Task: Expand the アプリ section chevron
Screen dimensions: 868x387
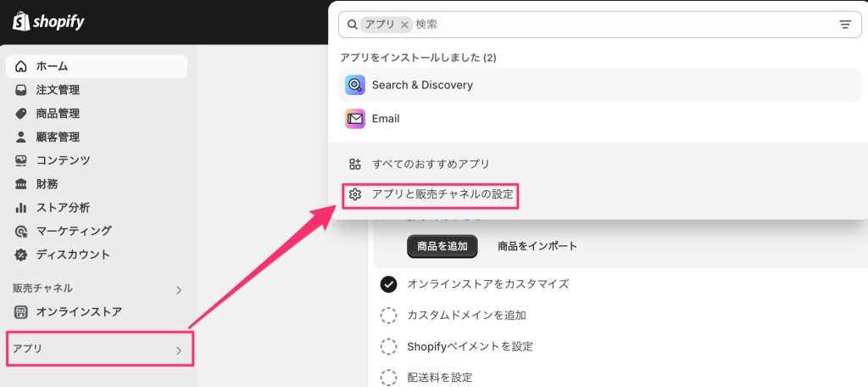Action: coord(178,351)
